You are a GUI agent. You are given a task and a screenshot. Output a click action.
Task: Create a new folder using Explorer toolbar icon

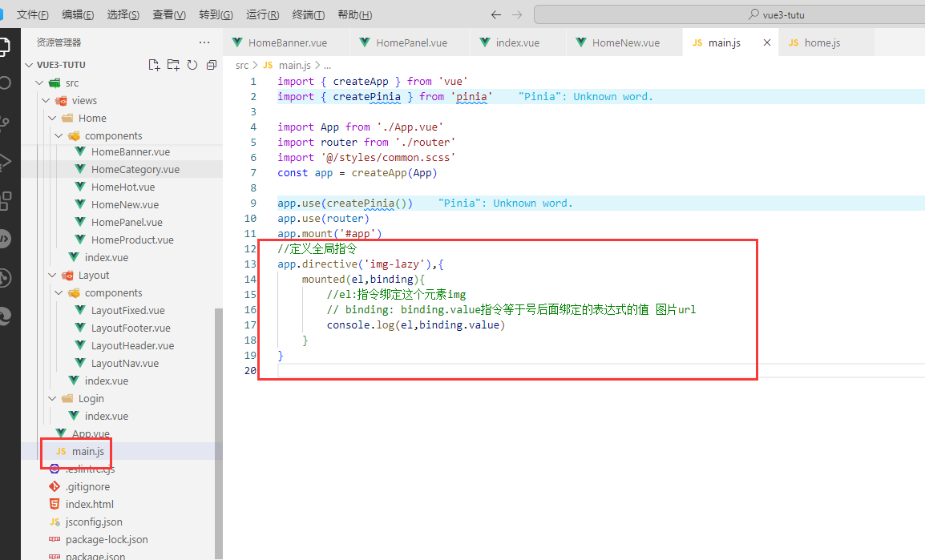(x=172, y=64)
